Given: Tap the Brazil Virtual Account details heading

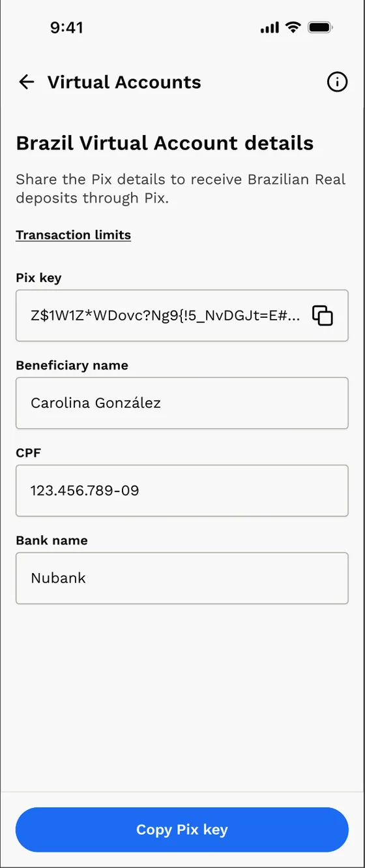Looking at the screenshot, I should point(165,143).
